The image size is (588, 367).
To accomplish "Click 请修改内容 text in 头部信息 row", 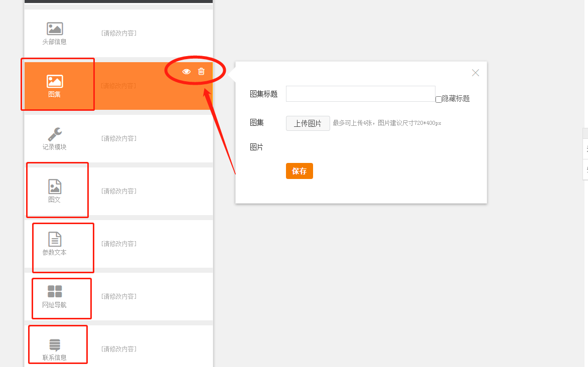I will [119, 33].
